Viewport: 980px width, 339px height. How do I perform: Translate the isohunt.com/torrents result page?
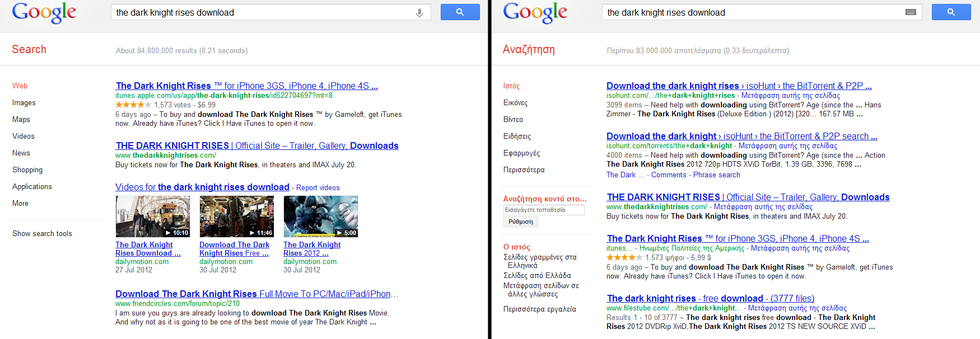(788, 145)
